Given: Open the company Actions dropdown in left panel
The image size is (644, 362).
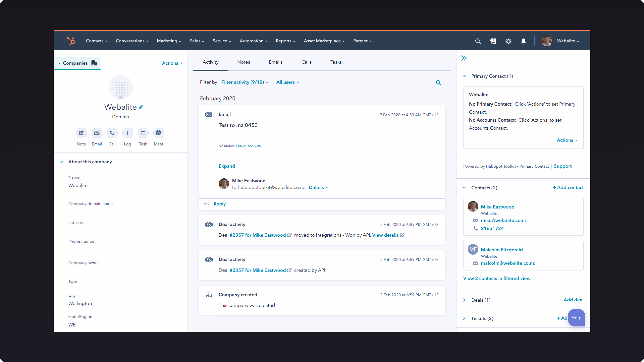Looking at the screenshot, I should coord(173,63).
